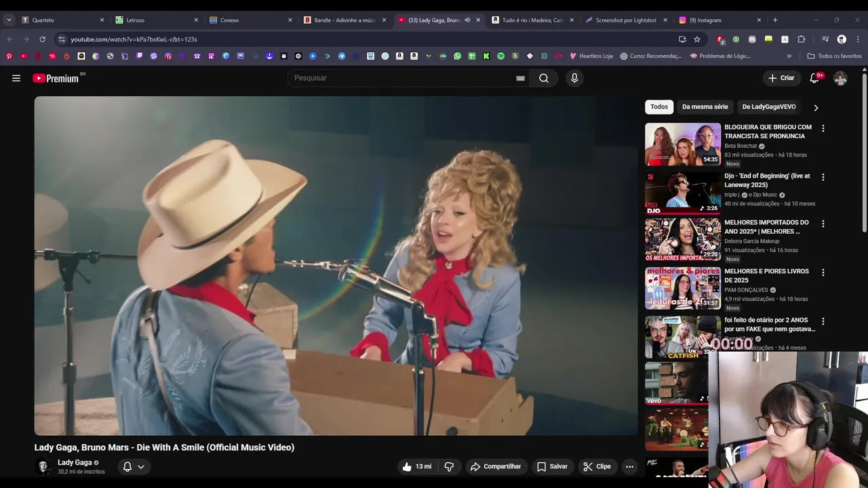Mute the Lady Gaga tab audio

point(467,20)
